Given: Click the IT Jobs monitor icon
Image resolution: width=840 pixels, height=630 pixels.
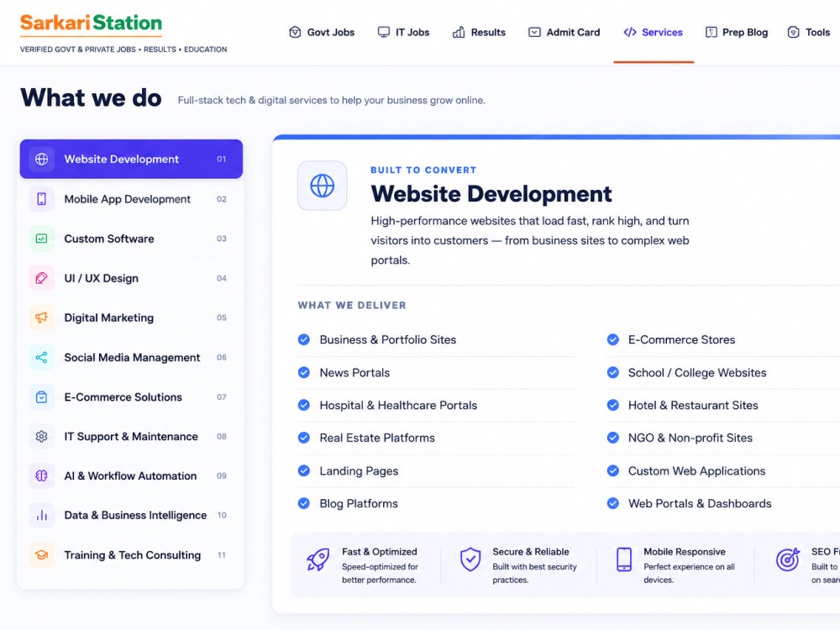Looking at the screenshot, I should point(384,32).
